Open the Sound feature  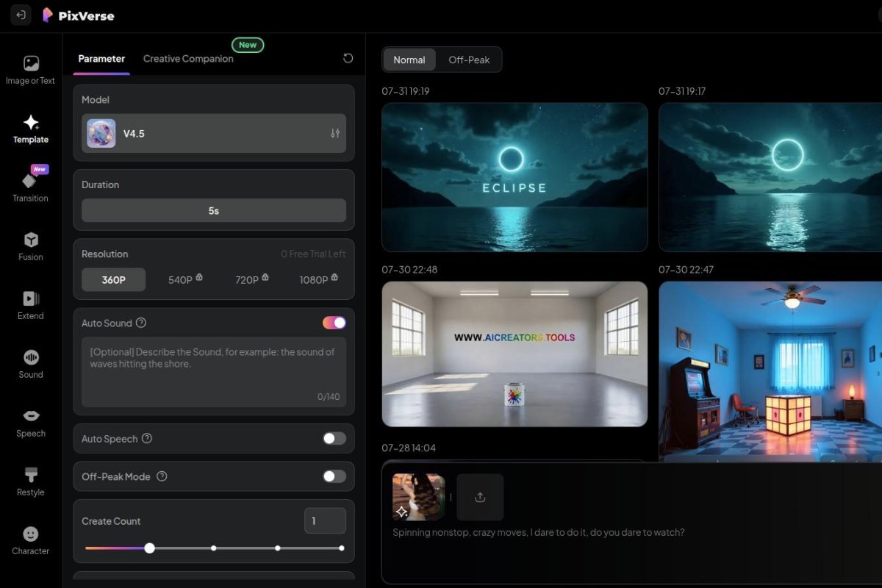[30, 362]
